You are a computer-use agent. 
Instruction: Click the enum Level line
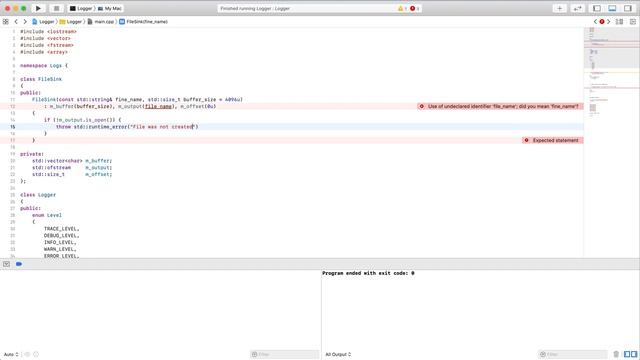[47, 216]
